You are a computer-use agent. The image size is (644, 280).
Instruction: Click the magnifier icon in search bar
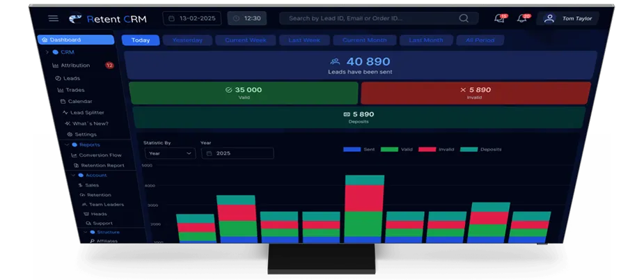(x=464, y=18)
